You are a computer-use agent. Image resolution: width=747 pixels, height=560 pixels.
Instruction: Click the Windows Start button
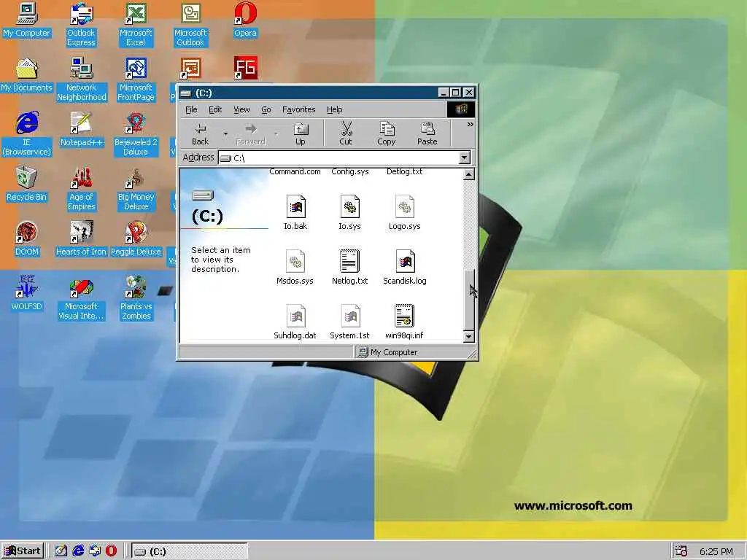click(x=23, y=551)
